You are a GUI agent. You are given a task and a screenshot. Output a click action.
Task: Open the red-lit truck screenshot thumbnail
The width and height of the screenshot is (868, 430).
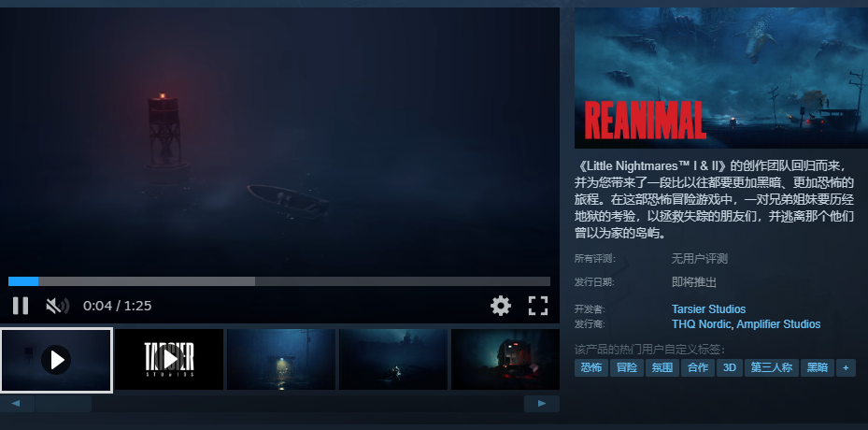[x=505, y=360]
